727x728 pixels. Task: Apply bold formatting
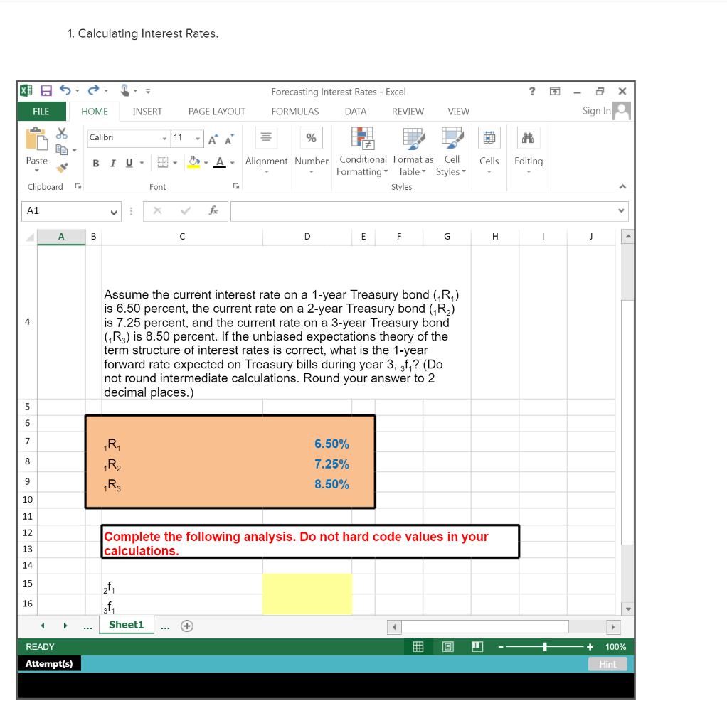(x=96, y=163)
